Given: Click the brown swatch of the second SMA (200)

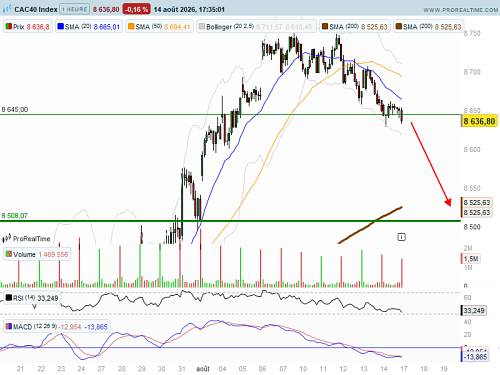Looking at the screenshot, I should (398, 26).
